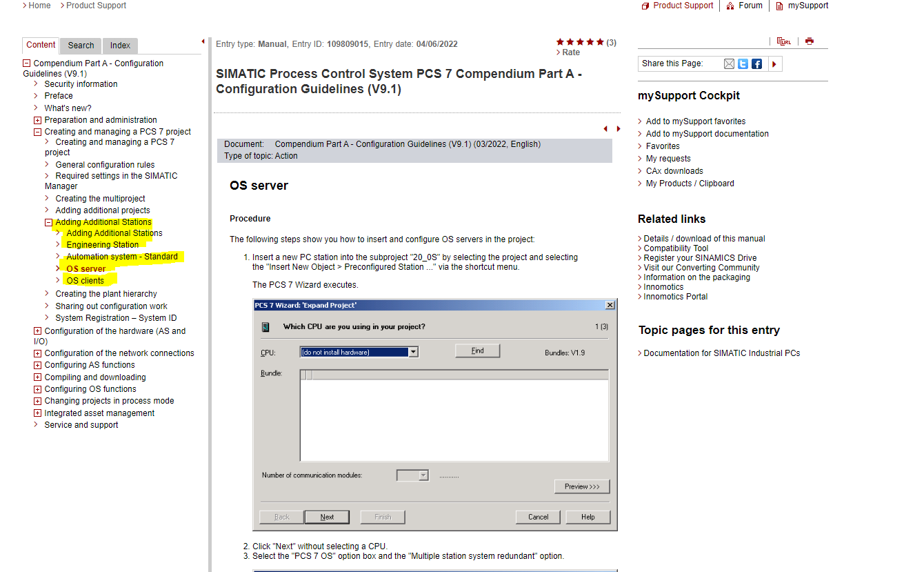Expand Changing projects in process mode node
Viewport: 924px width, 572px height.
pyautogui.click(x=38, y=401)
